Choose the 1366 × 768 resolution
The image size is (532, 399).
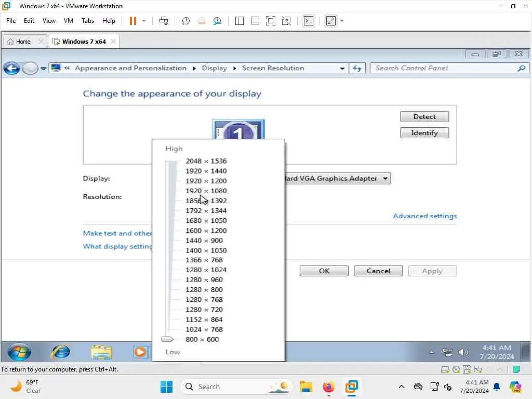pos(204,260)
